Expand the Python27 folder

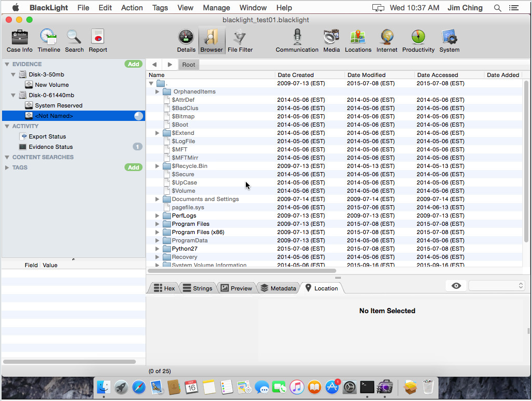[x=157, y=249]
